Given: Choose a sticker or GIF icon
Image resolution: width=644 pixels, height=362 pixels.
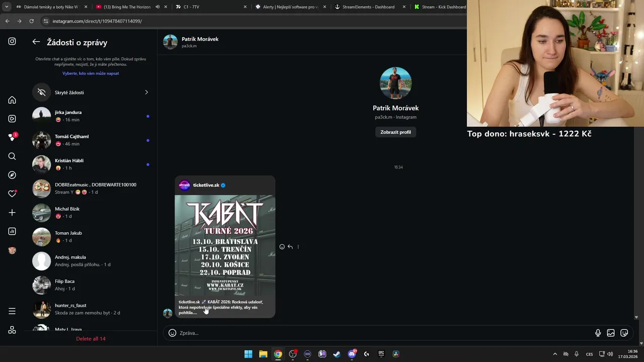Looking at the screenshot, I should point(624,333).
